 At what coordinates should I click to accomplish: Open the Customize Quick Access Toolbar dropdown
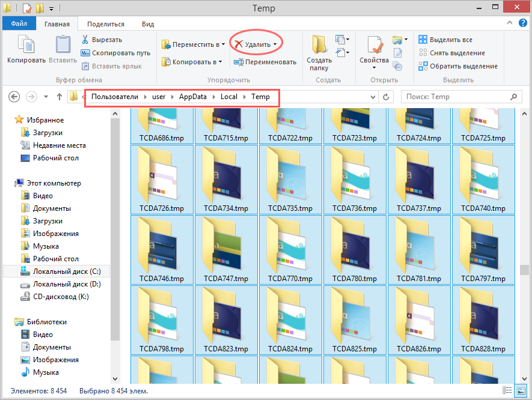click(x=51, y=8)
